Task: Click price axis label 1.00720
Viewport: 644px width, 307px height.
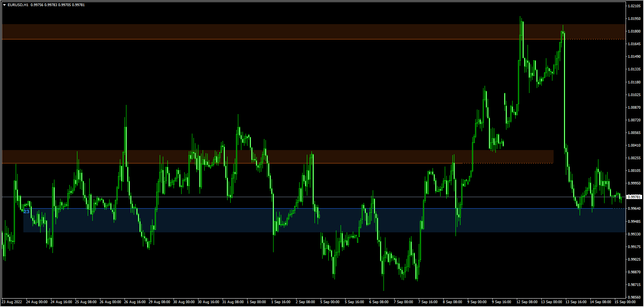Action: [x=634, y=120]
